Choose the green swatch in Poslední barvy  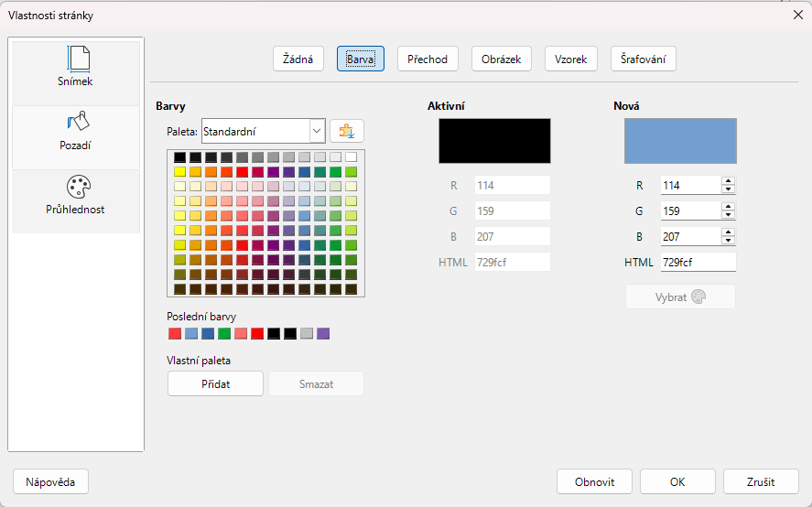224,333
